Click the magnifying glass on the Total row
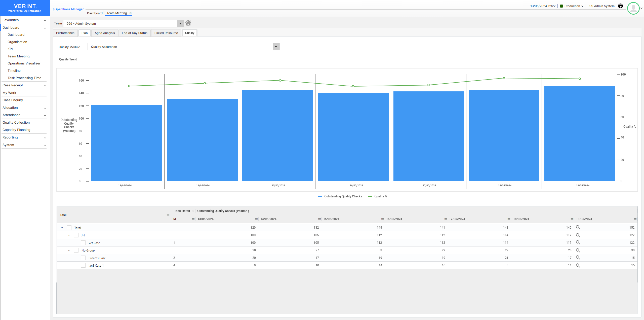 coord(578,227)
